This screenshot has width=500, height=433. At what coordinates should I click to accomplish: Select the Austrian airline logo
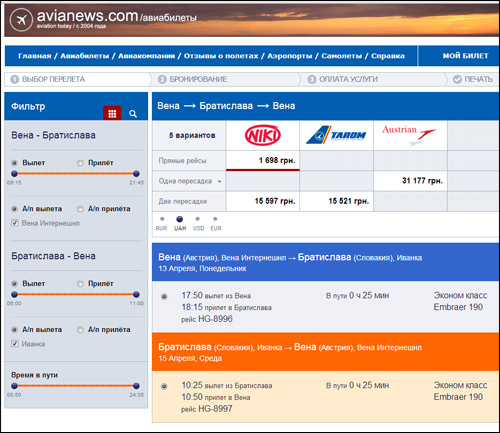[409, 135]
